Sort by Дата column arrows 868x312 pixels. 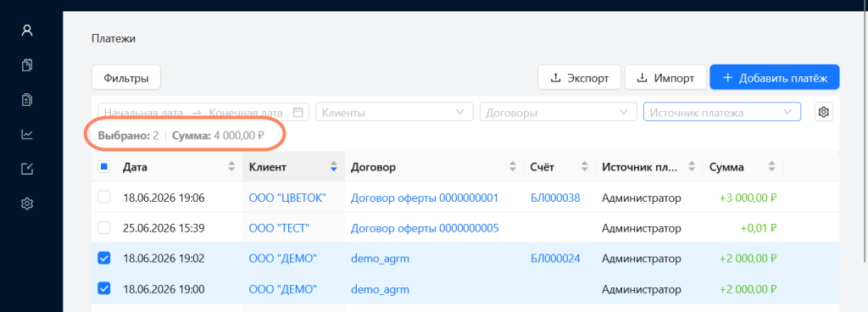point(231,167)
